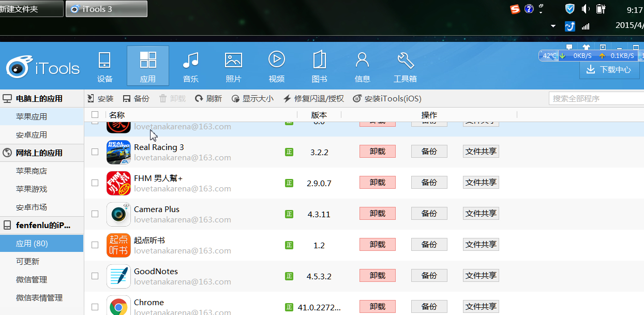644x315 pixels.
Task: Click green 正 badge for GoodNotes
Action: [x=289, y=276]
